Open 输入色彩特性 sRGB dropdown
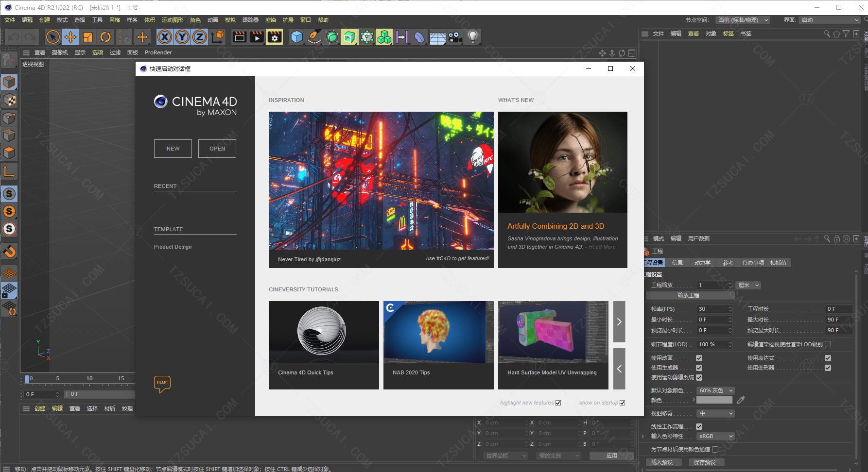The width and height of the screenshot is (868, 472). [715, 436]
